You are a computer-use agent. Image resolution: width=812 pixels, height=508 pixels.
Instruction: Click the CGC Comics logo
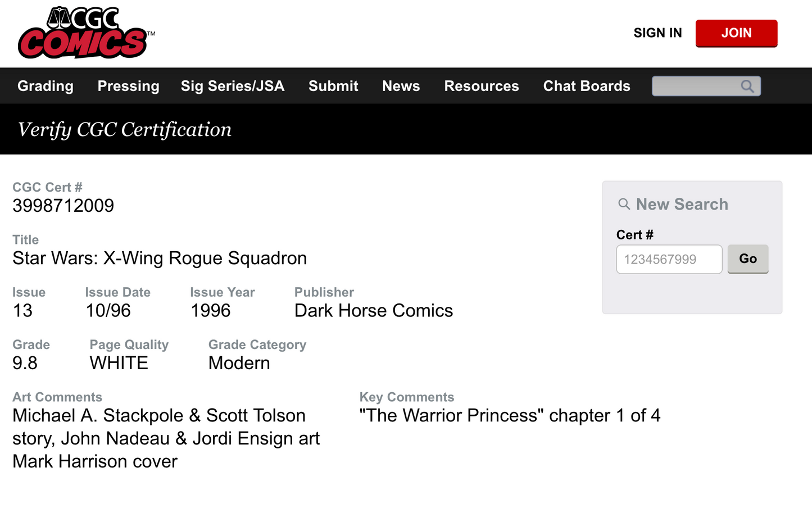click(x=83, y=33)
